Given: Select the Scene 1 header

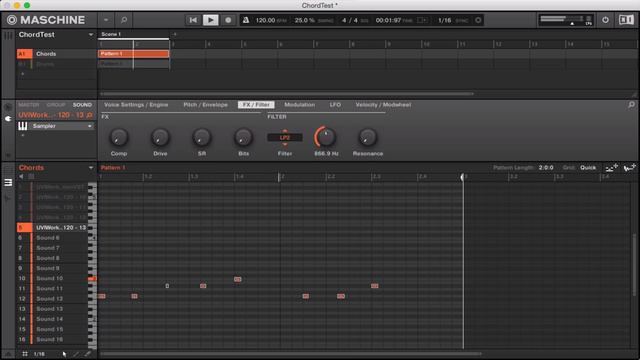Looking at the screenshot, I should (133, 34).
